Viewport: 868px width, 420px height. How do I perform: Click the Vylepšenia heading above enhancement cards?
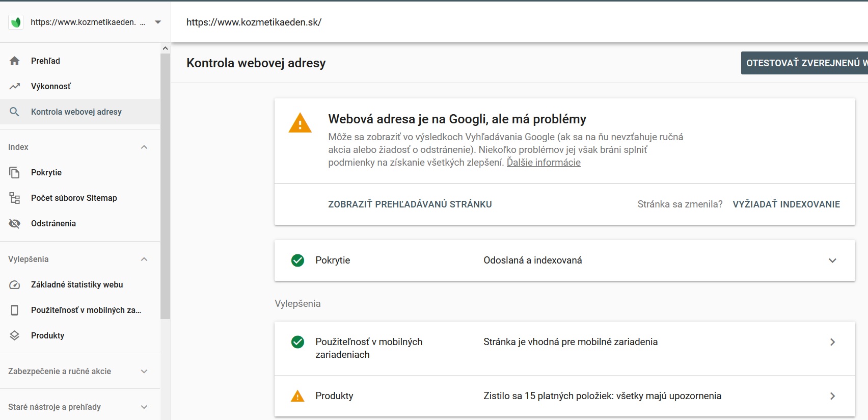tap(297, 303)
